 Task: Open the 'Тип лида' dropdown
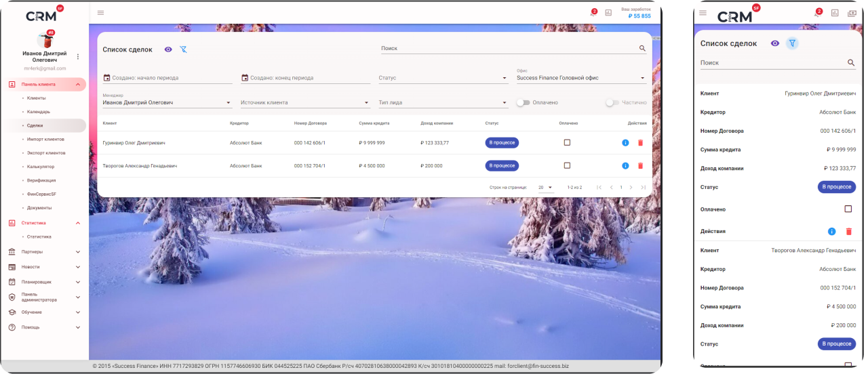(443, 102)
